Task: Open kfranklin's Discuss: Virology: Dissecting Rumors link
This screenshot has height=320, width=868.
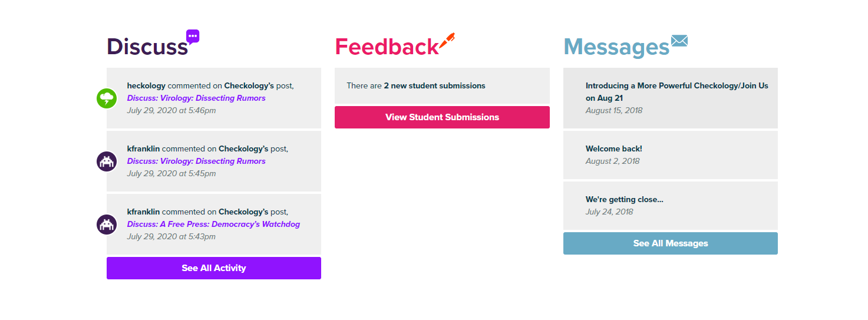Action: [x=196, y=161]
